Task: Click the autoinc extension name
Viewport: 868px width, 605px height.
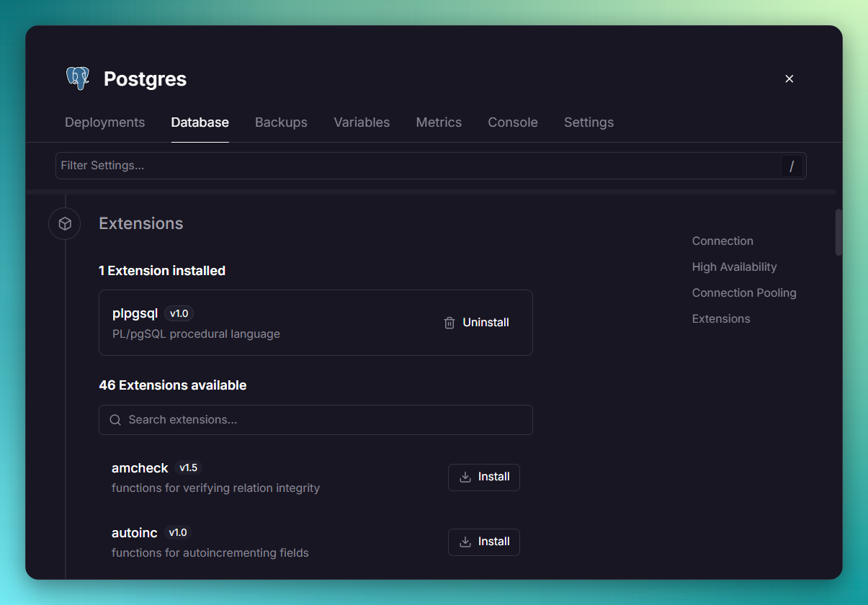Action: point(135,533)
